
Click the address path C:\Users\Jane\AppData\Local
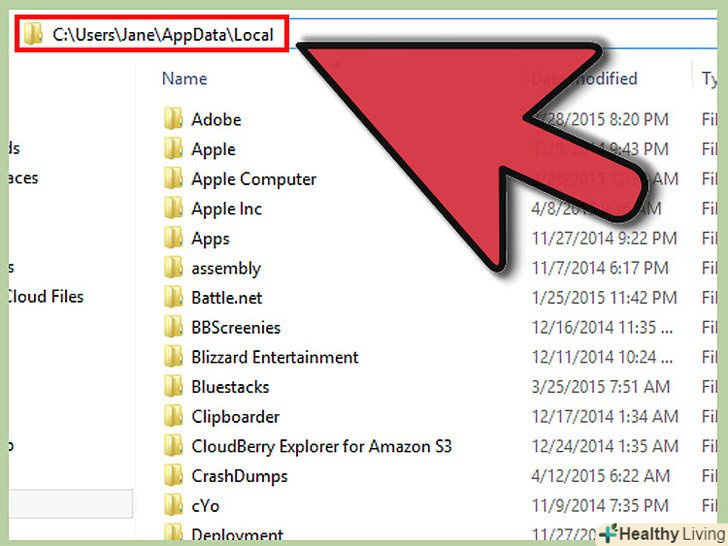click(x=163, y=35)
